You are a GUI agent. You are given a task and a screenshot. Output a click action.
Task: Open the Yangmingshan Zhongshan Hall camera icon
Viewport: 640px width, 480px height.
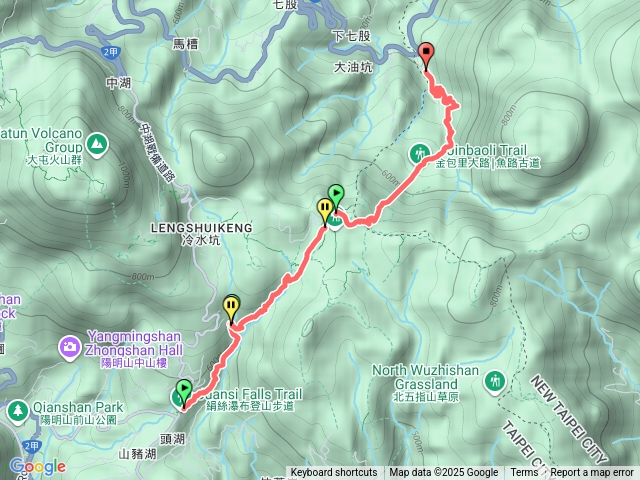pos(70,347)
